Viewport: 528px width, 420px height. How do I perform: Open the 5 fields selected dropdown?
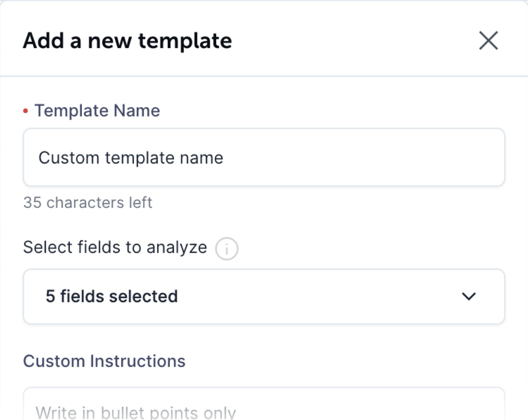click(x=264, y=297)
